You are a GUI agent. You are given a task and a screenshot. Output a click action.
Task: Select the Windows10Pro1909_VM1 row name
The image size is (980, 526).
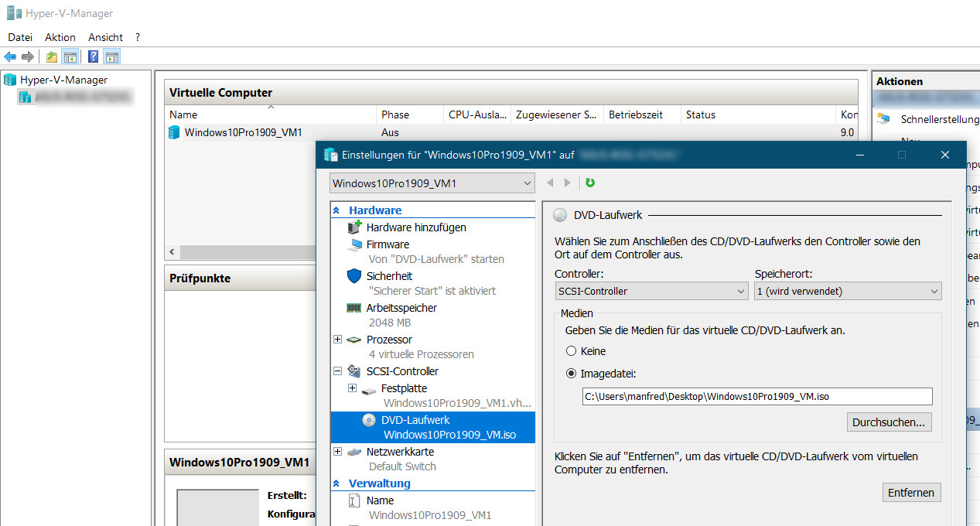[x=243, y=132]
